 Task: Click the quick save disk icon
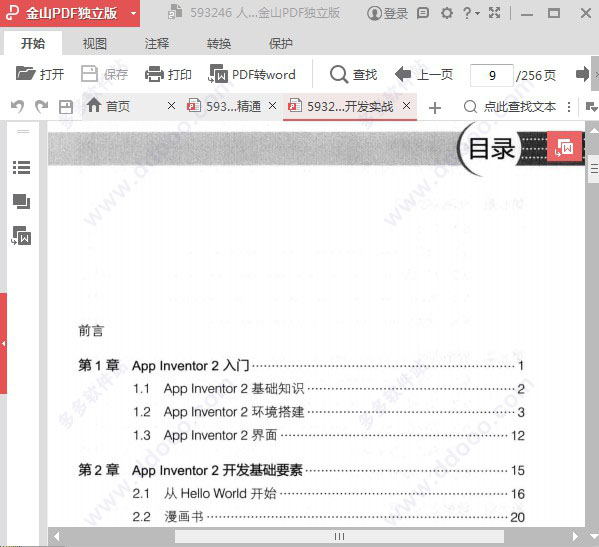[x=66, y=107]
